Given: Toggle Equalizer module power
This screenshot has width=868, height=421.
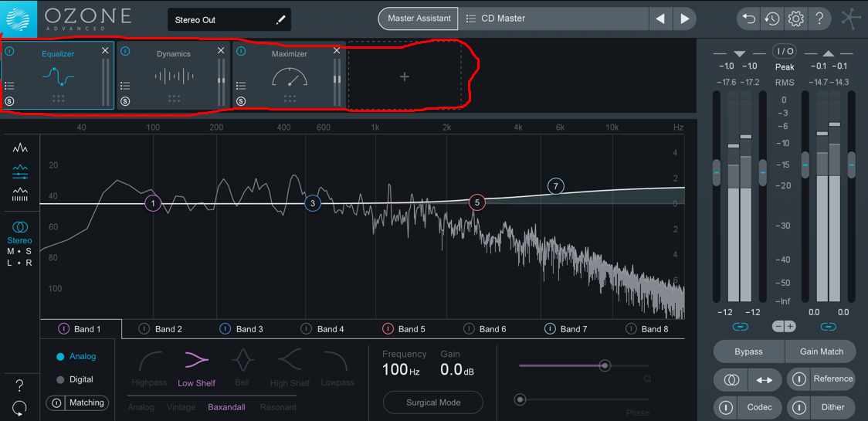Looking at the screenshot, I should tap(10, 51).
